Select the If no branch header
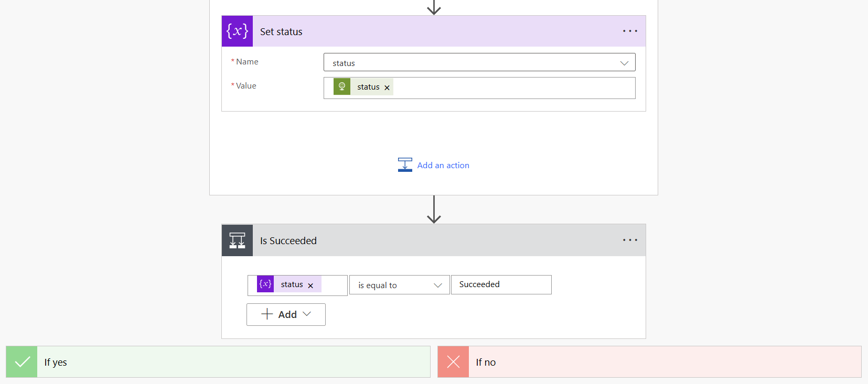 coord(650,362)
